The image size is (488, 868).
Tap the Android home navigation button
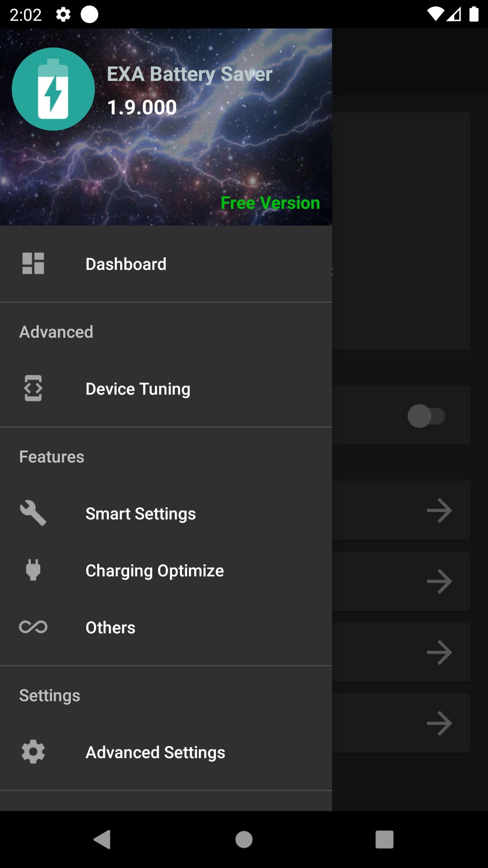pos(244,840)
